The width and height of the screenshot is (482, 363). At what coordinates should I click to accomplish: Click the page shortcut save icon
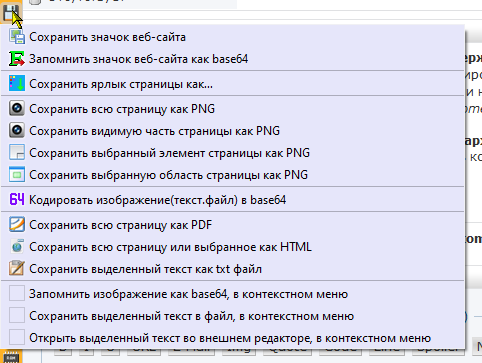(17, 84)
